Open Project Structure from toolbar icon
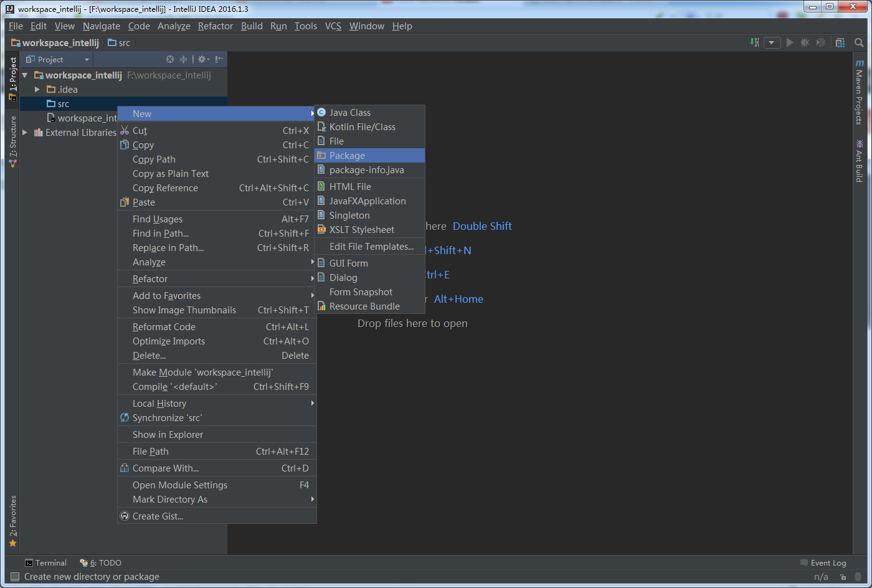The height and width of the screenshot is (588, 872). (x=840, y=42)
